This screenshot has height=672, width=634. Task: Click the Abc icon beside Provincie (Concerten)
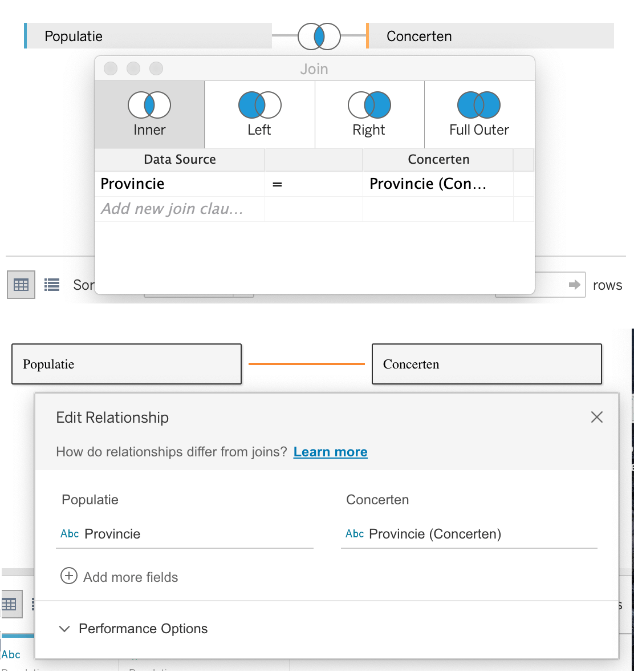click(354, 534)
